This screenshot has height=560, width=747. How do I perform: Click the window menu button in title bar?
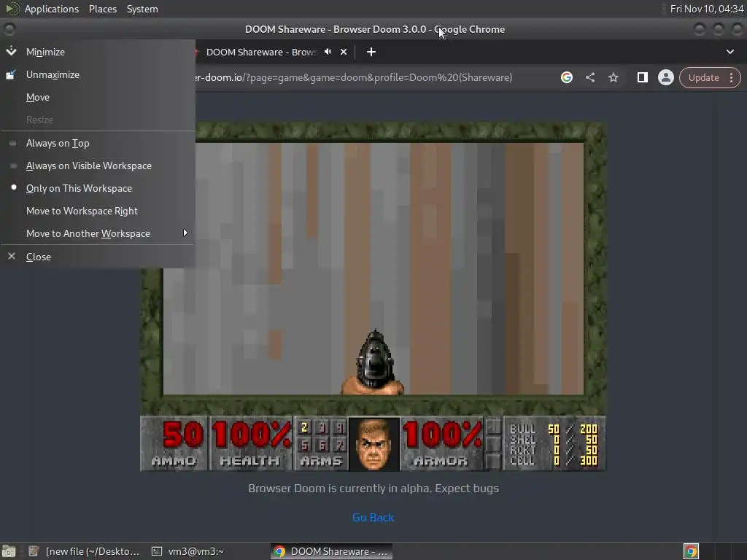coord(9,29)
